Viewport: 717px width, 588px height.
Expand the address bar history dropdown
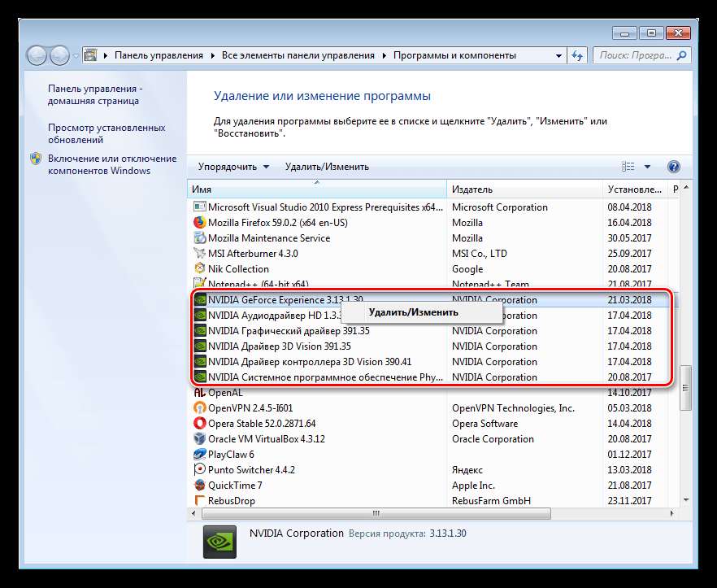[x=558, y=56]
